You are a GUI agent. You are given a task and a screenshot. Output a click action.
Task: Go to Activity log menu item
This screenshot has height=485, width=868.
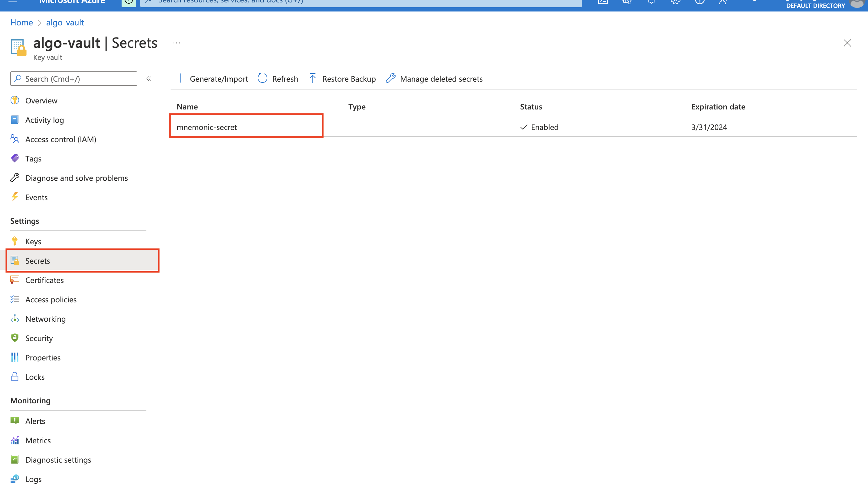pos(44,120)
